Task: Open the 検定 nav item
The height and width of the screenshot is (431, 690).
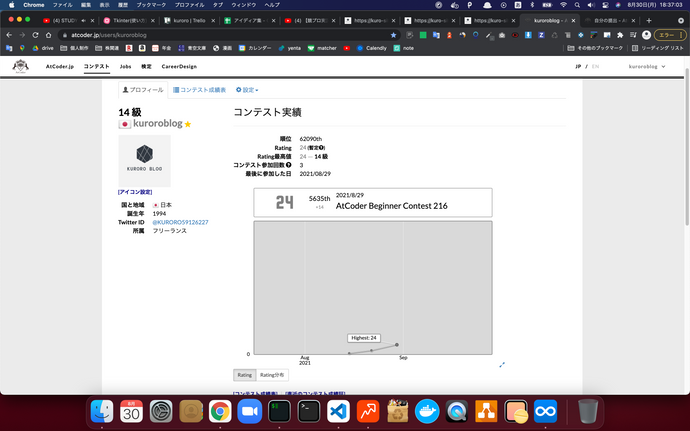Action: (x=147, y=66)
